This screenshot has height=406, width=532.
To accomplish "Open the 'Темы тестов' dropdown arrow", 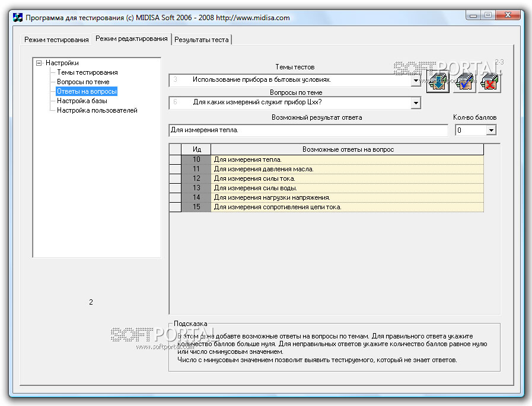I will 416,81.
